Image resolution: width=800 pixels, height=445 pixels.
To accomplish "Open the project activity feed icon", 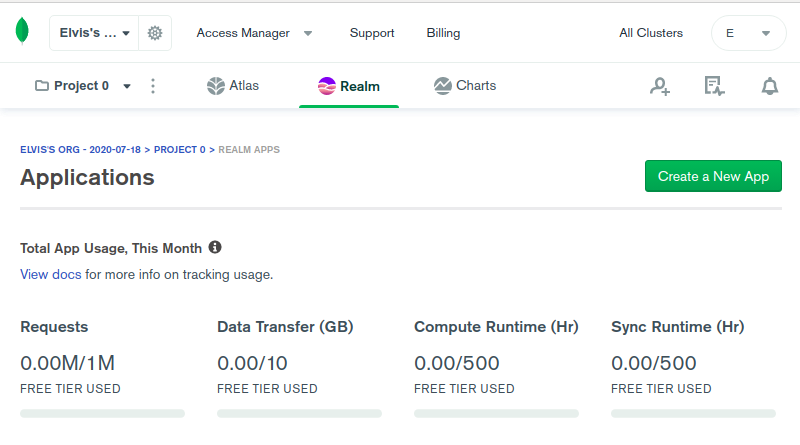I will [x=714, y=86].
